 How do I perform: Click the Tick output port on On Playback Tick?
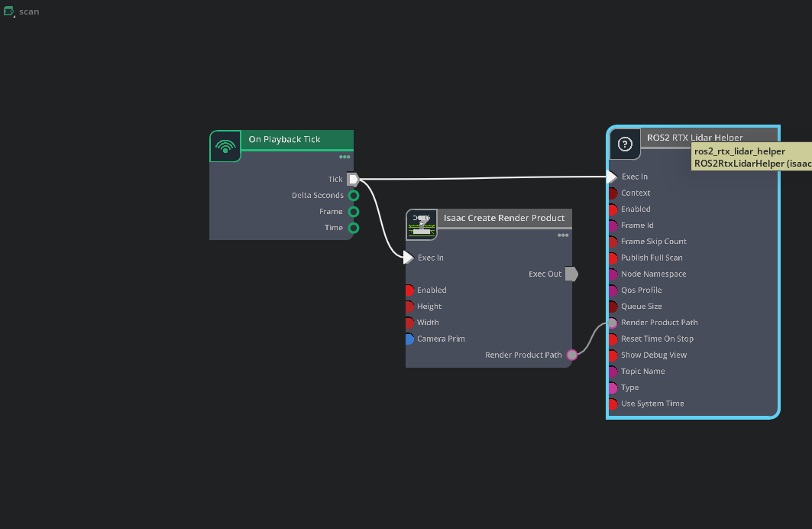pos(353,180)
